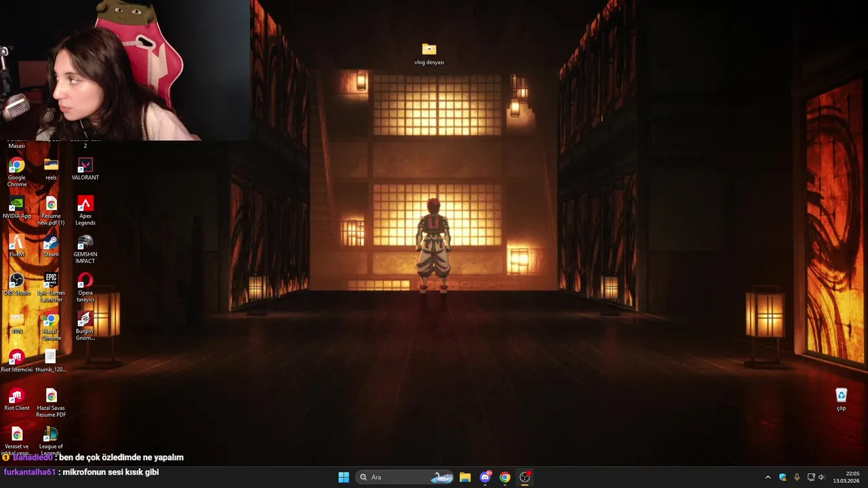Screen dimensions: 868x488
Task: Open the volume speaker tray icon
Action: (x=821, y=477)
